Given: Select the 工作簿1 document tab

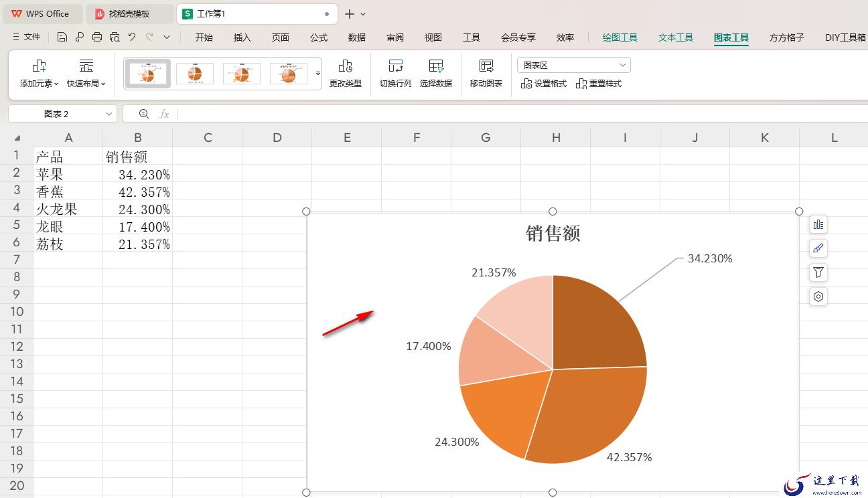Looking at the screenshot, I should point(257,13).
